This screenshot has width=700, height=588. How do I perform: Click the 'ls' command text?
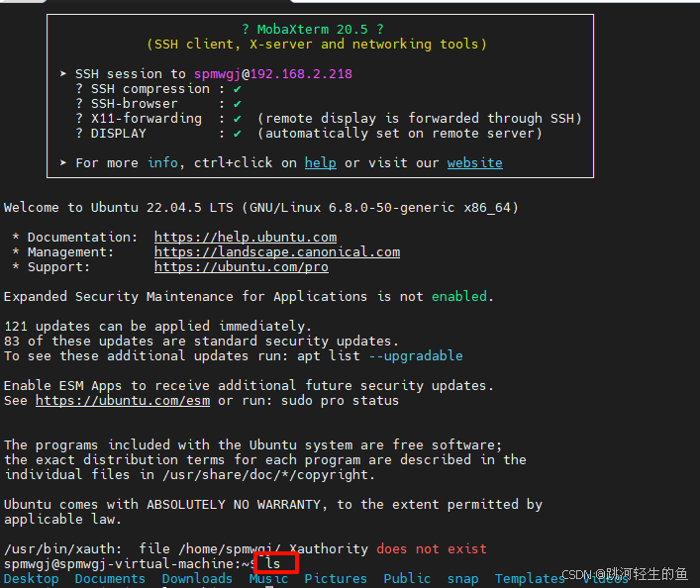(x=272, y=563)
